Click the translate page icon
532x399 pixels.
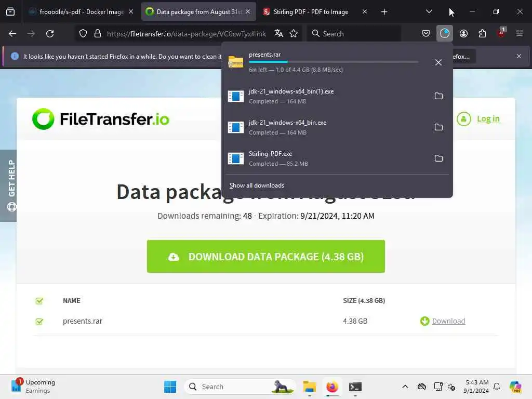click(279, 34)
